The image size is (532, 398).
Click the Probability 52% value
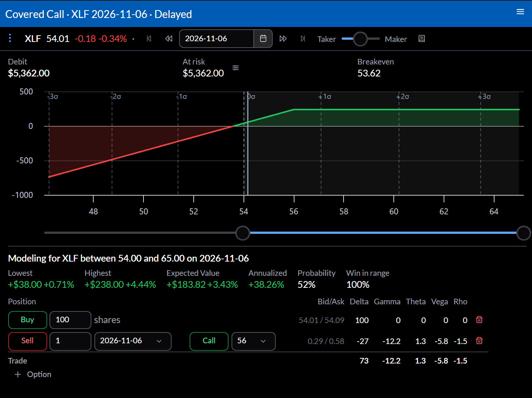306,284
